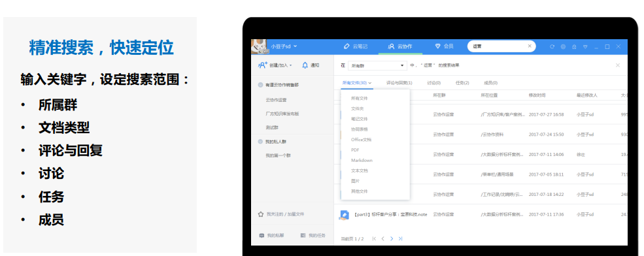Sort by the 修改时间 column header

pos(537,95)
